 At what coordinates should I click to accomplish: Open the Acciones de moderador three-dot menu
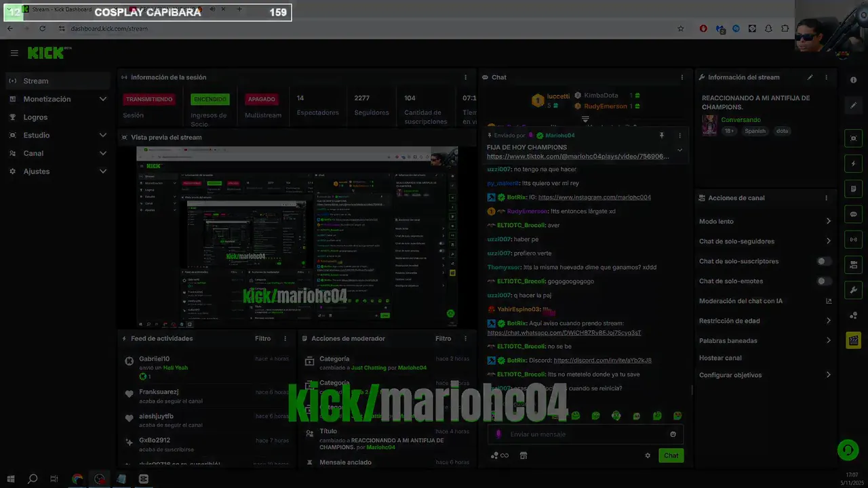[x=465, y=338]
